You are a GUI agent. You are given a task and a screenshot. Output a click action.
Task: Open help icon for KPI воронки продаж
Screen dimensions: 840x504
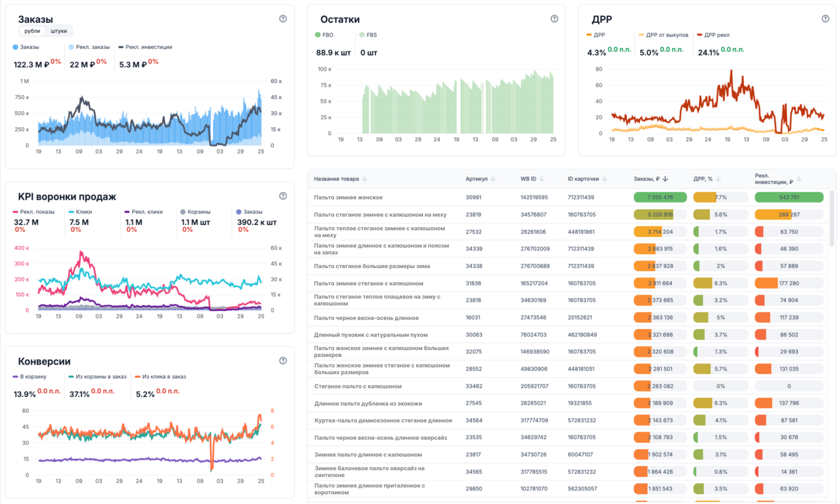click(283, 196)
